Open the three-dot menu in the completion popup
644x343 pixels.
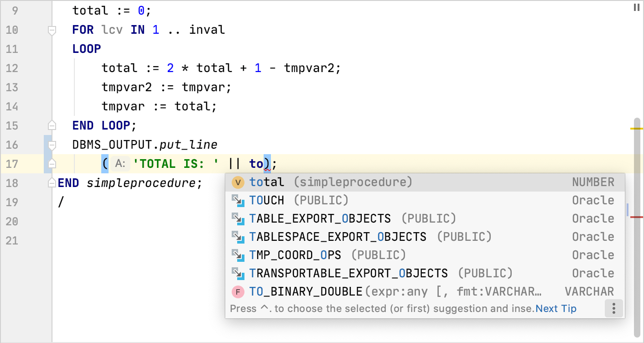tap(613, 308)
